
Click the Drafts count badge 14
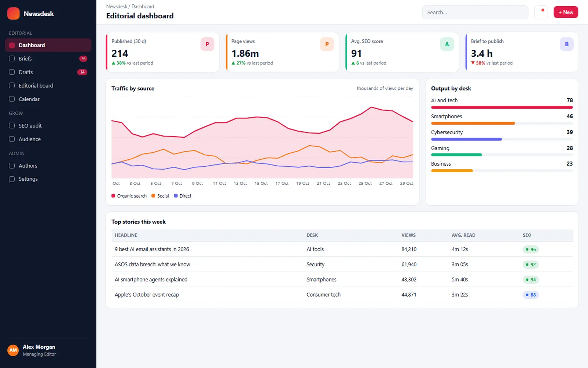pyautogui.click(x=82, y=72)
